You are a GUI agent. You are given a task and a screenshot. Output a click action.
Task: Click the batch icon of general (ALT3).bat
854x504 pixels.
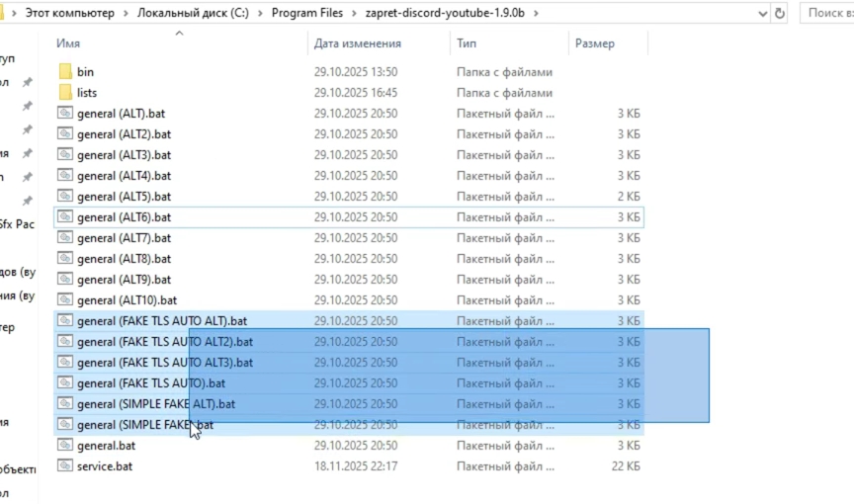(x=65, y=154)
